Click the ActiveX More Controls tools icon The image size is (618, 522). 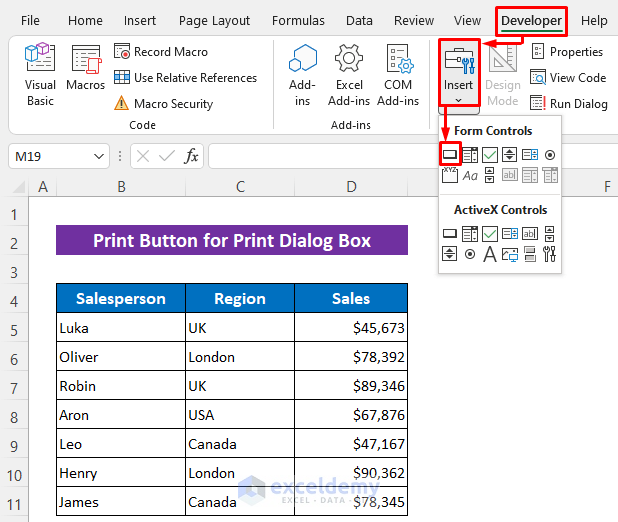[x=549, y=254]
